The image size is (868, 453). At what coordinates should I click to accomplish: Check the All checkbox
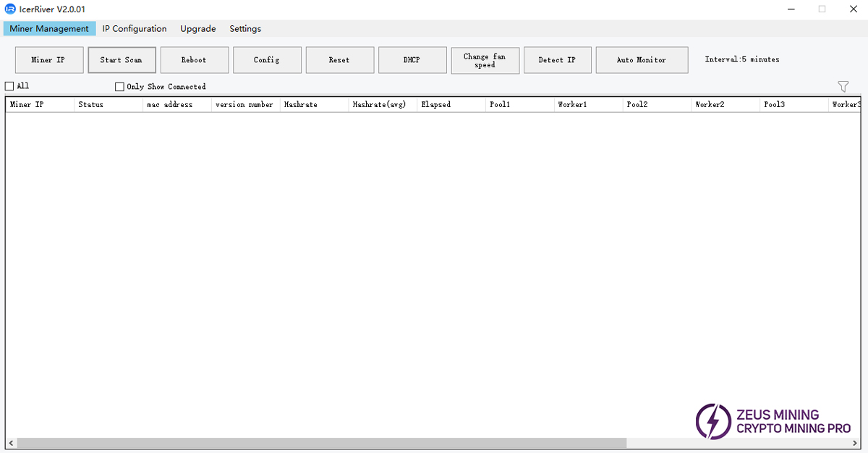9,86
